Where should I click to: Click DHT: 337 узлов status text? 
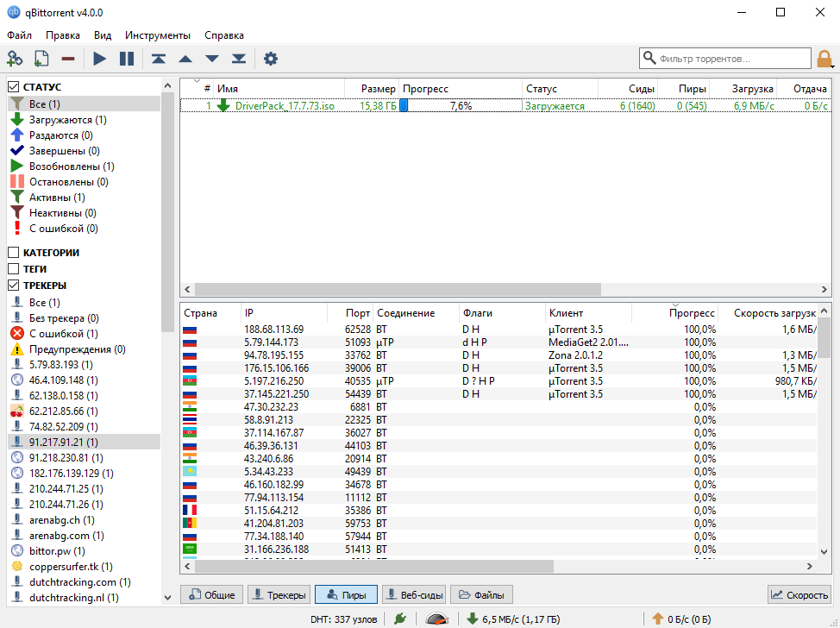tap(343, 619)
